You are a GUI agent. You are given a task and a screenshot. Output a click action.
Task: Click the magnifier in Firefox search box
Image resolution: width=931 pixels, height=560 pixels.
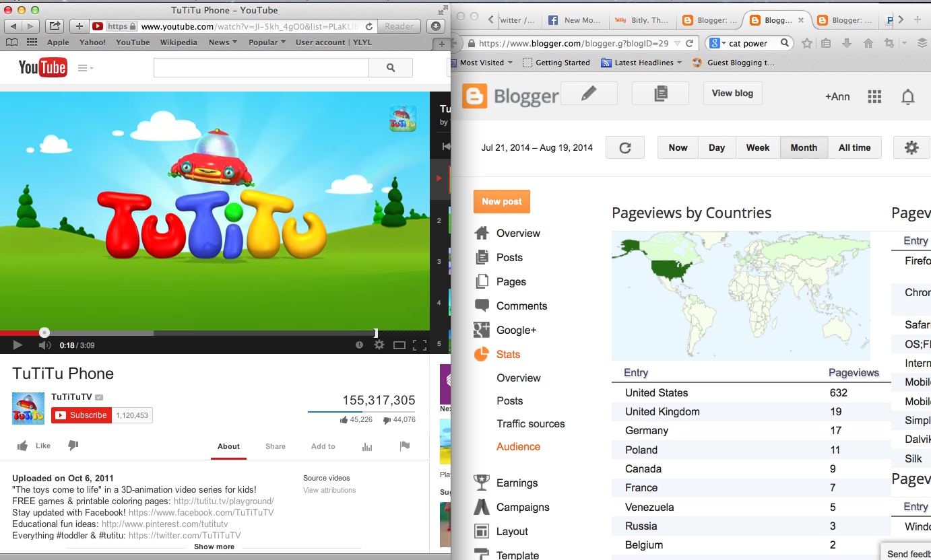pos(785,43)
